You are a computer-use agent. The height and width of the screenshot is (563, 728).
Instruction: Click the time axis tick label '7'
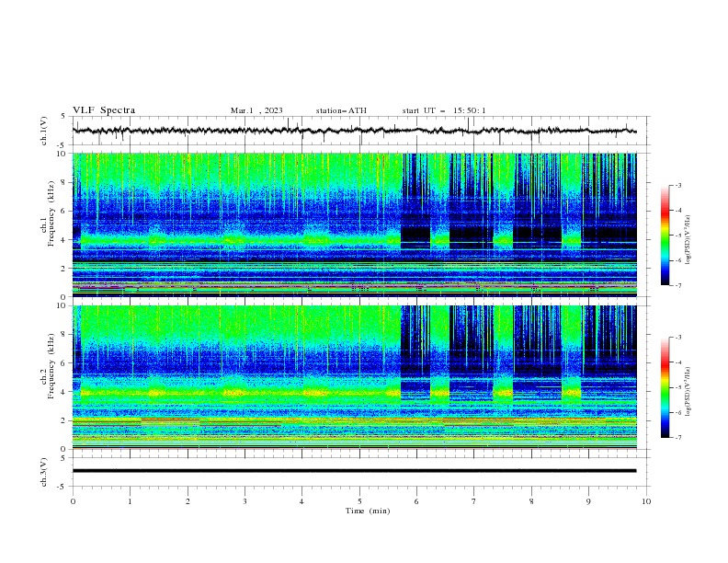click(474, 501)
